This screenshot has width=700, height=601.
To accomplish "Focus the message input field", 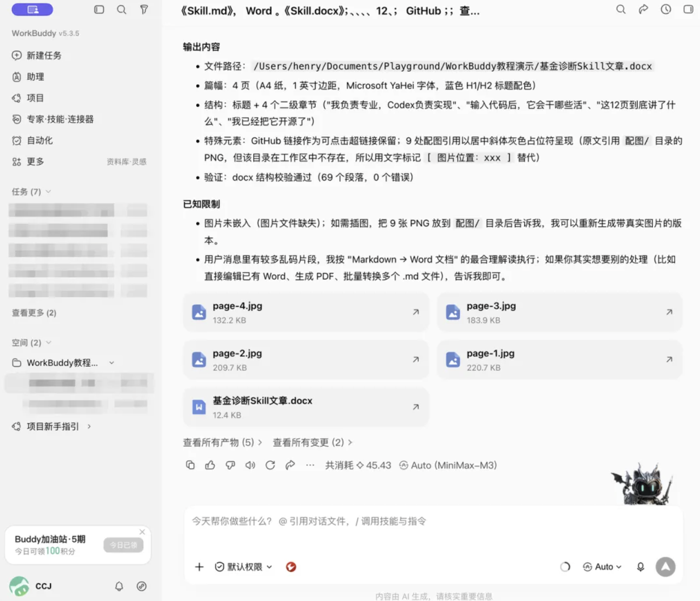I will [433, 521].
